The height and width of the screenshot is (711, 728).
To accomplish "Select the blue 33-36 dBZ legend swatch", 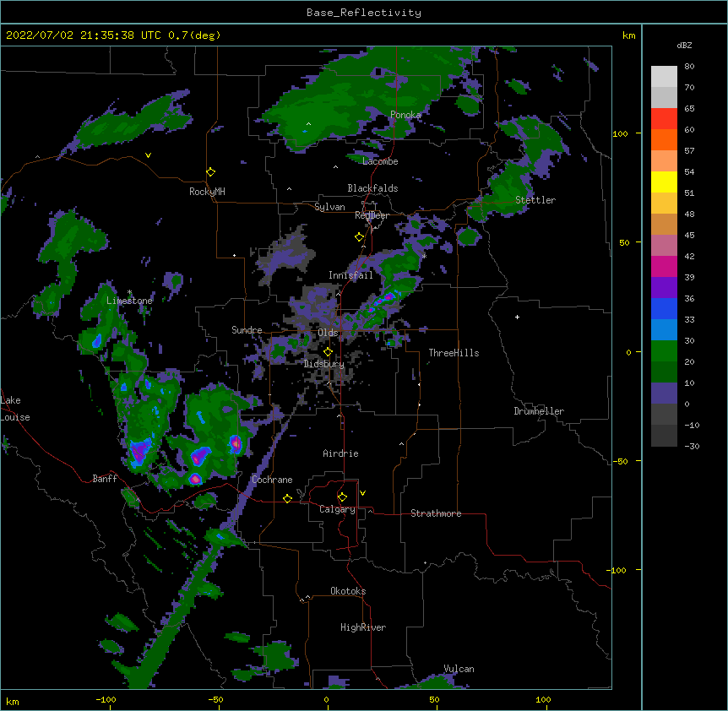I will click(664, 309).
